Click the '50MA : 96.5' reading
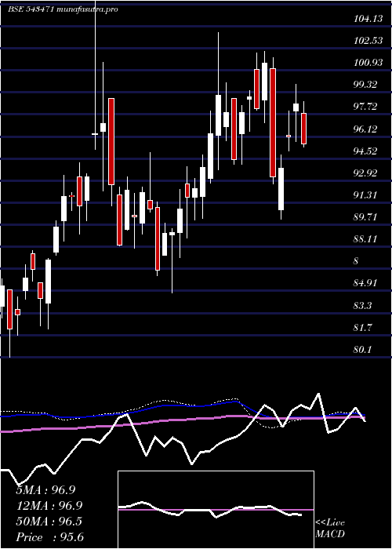392x549 pixels. pyautogui.click(x=49, y=522)
